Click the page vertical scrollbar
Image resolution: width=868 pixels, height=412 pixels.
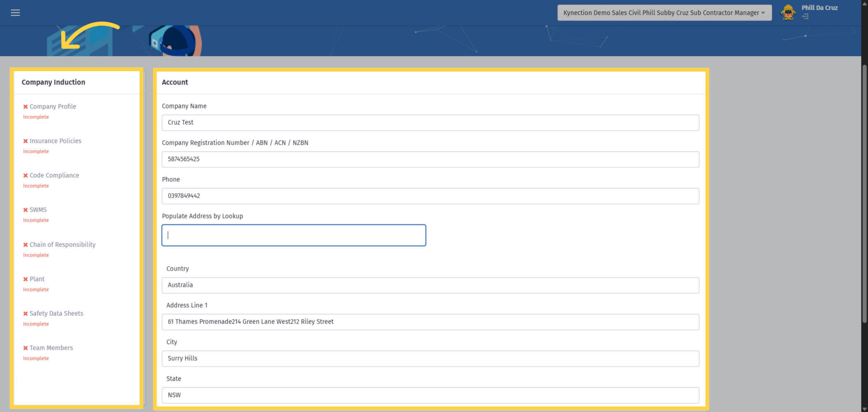point(864,194)
